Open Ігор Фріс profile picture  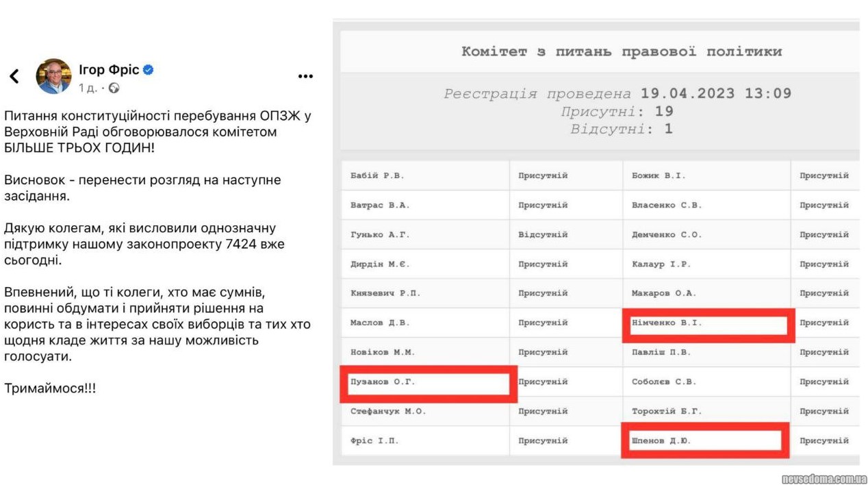(x=53, y=76)
